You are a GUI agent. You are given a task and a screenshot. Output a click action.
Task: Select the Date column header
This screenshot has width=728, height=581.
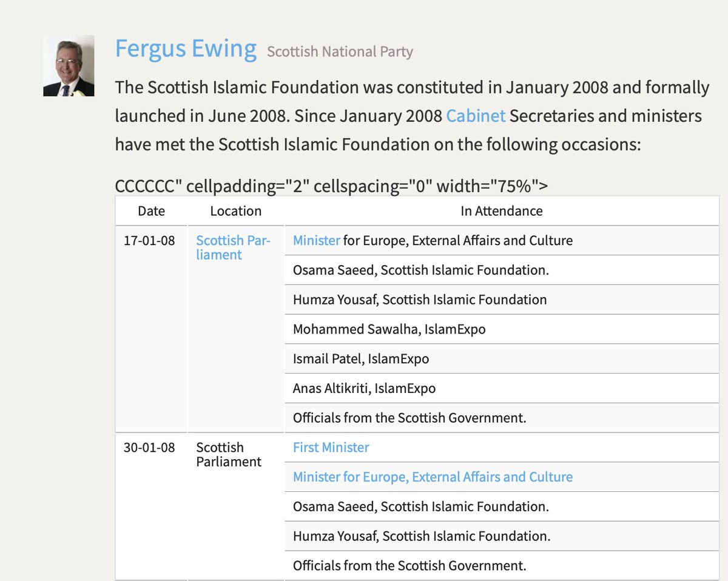tap(152, 211)
